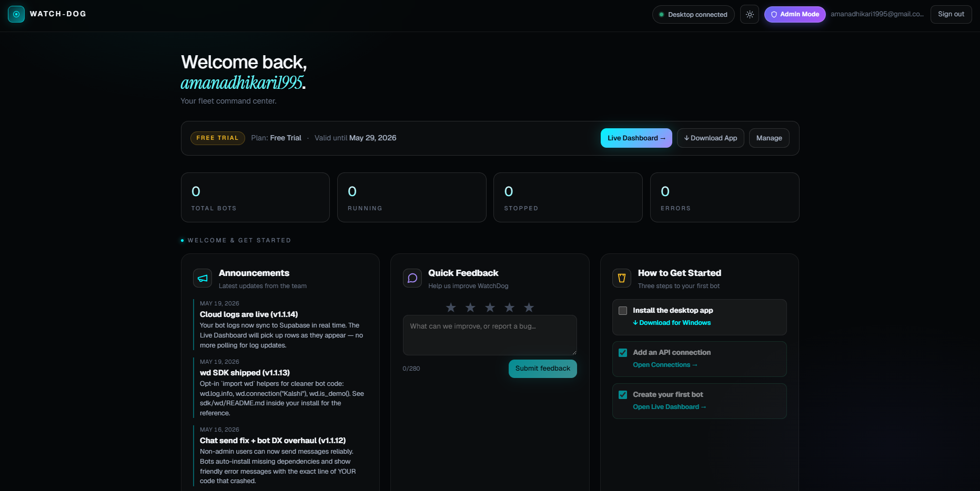Screen dimensions: 980x491
Task: Select the Stopped stat card
Action: coord(568,198)
